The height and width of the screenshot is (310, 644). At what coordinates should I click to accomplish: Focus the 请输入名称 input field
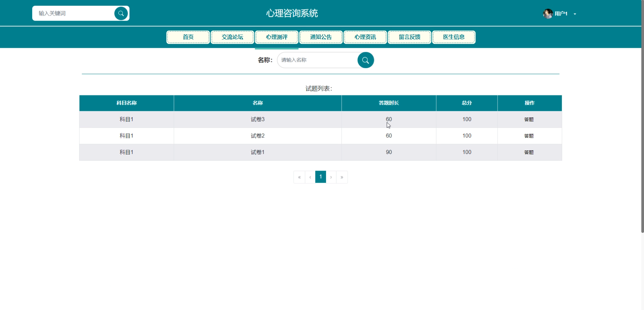(318, 60)
